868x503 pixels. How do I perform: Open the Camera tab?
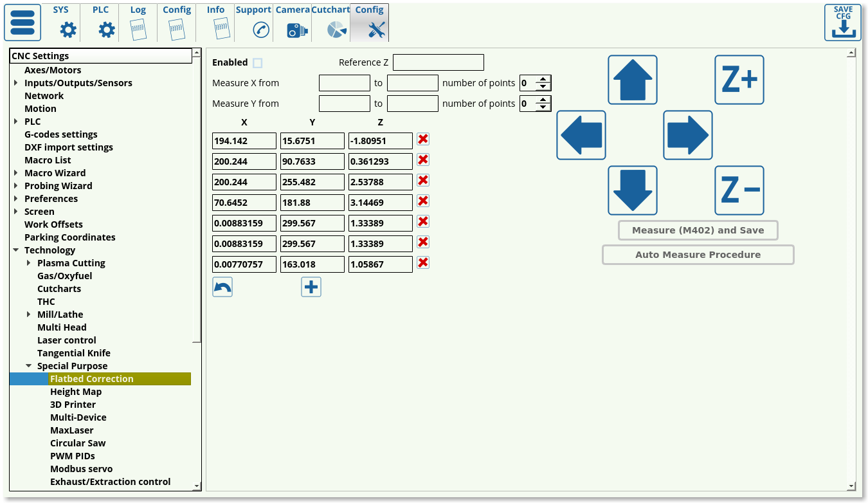click(293, 23)
